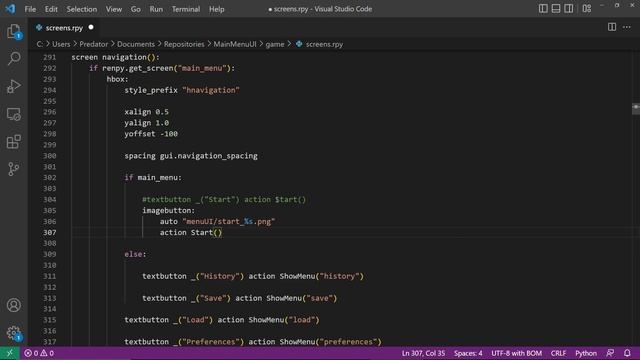Click the screens.rpy breadcrumb segment
Viewport: 640px width, 360px height.
tap(324, 44)
